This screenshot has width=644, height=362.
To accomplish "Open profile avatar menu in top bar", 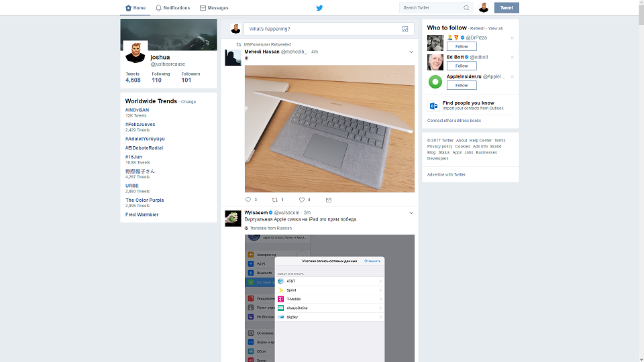I will point(484,8).
